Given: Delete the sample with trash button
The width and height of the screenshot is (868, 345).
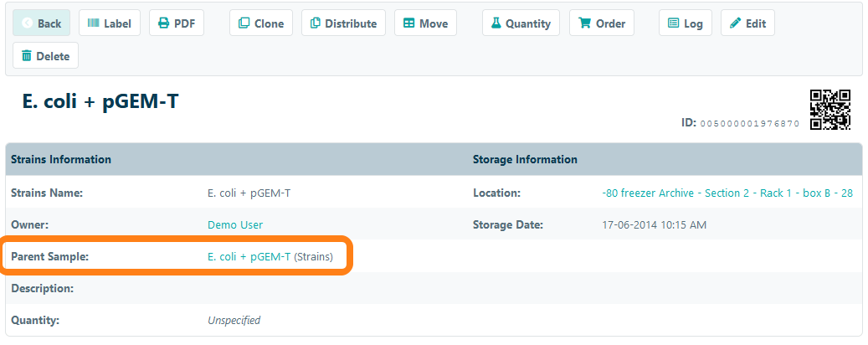Looking at the screenshot, I should coord(46,56).
